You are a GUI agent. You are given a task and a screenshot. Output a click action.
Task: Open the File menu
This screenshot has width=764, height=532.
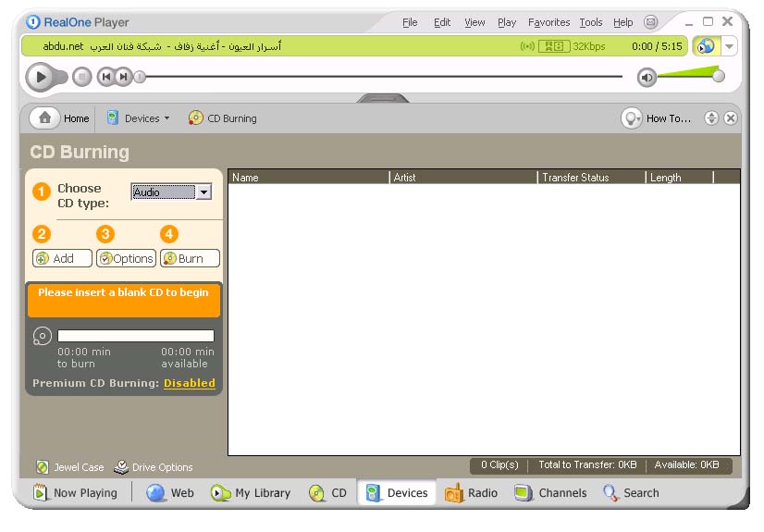pyautogui.click(x=410, y=22)
